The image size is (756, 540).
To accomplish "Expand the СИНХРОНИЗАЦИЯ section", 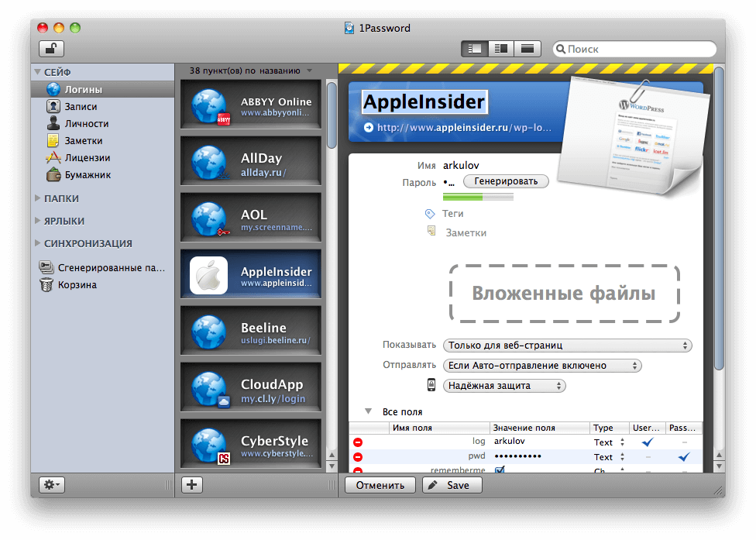I will tap(38, 243).
